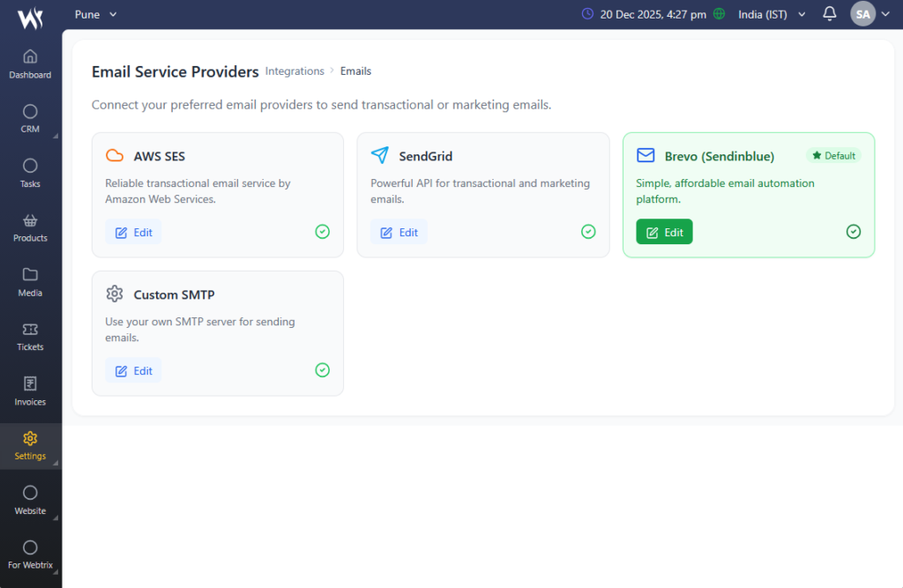Open the India (IST) timezone dropdown
This screenshot has height=588, width=903.
click(x=772, y=14)
